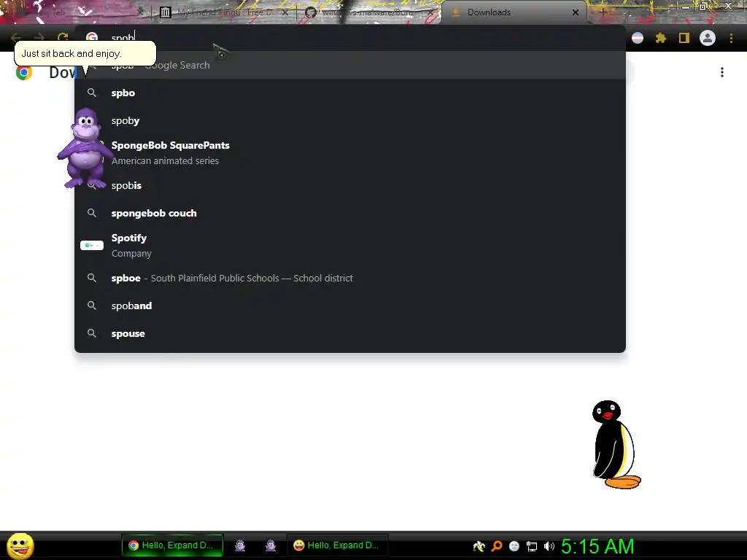
Task: Open Downloads page three-dot menu
Action: pyautogui.click(x=722, y=72)
